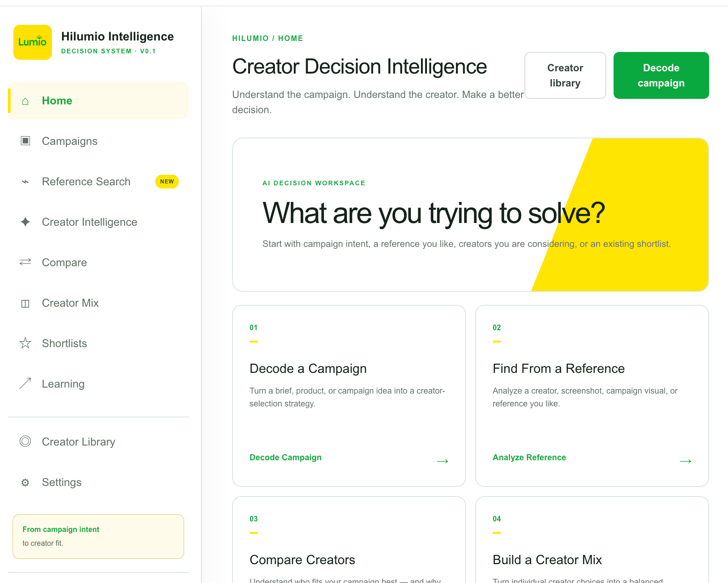
Task: Click the Creator Intelligence sparkle icon
Action: [x=25, y=222]
